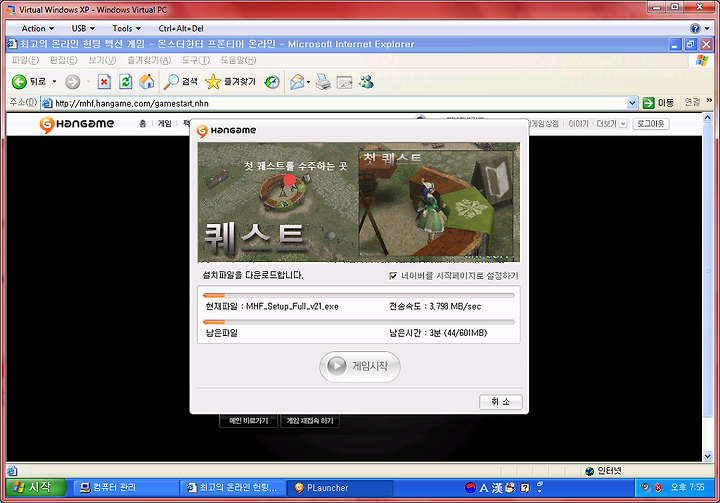Open the Search (검색) toolbar button

tap(181, 82)
